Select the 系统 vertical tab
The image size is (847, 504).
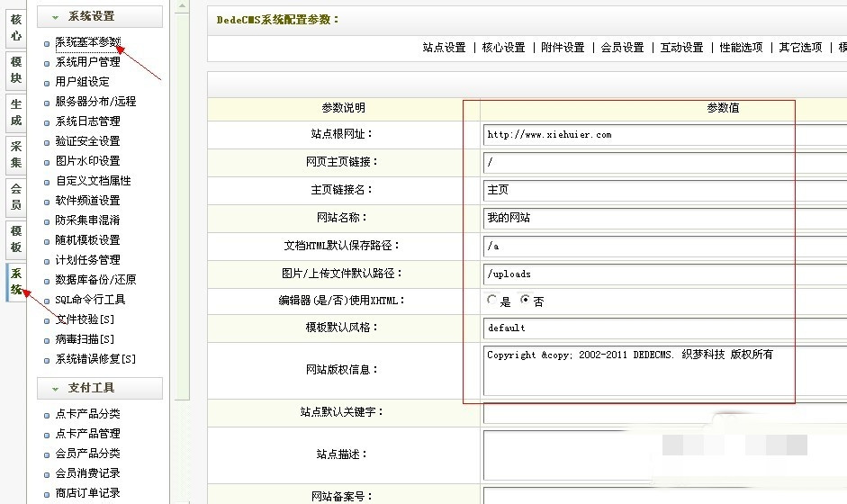(x=16, y=282)
